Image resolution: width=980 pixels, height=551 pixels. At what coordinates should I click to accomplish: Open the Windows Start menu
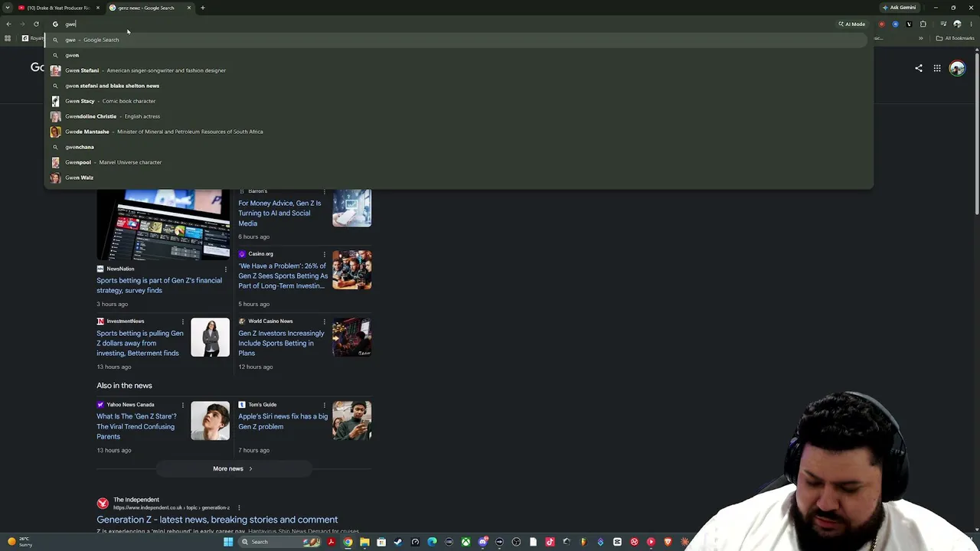[228, 542]
